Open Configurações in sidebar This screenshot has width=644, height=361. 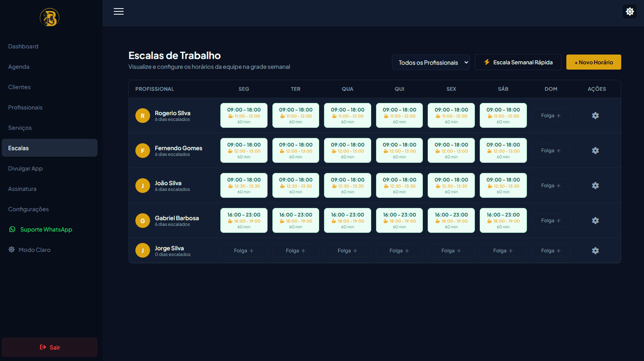pyautogui.click(x=50, y=209)
